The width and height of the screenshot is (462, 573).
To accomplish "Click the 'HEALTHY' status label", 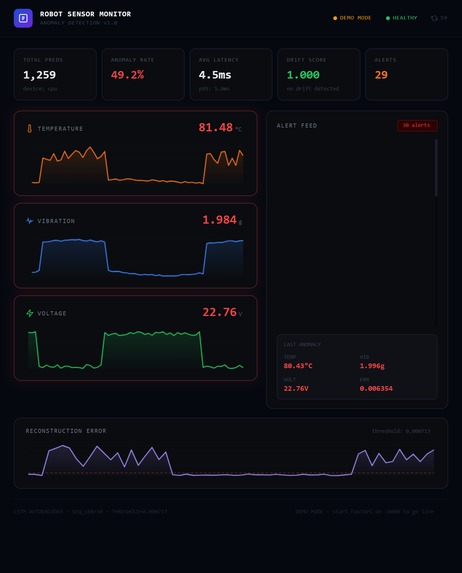I will 405,18.
